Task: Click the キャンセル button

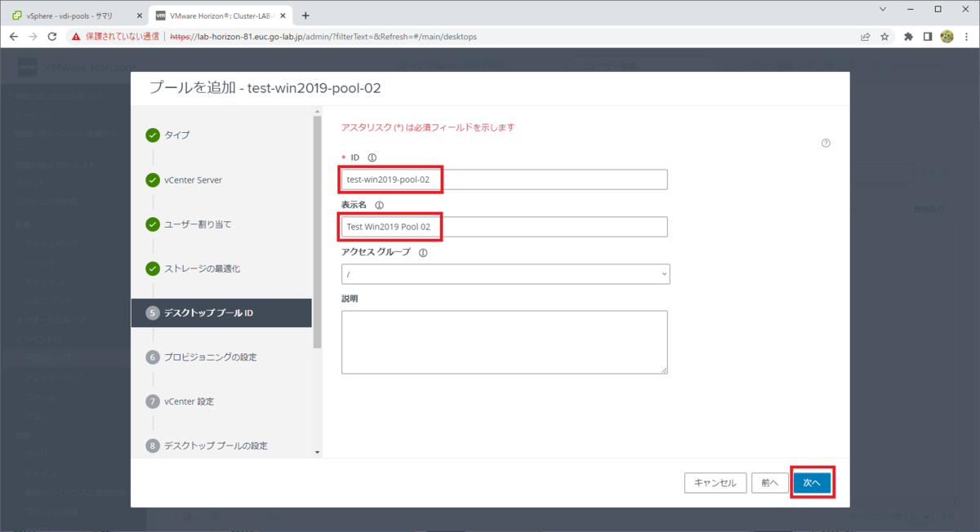Action: [715, 483]
